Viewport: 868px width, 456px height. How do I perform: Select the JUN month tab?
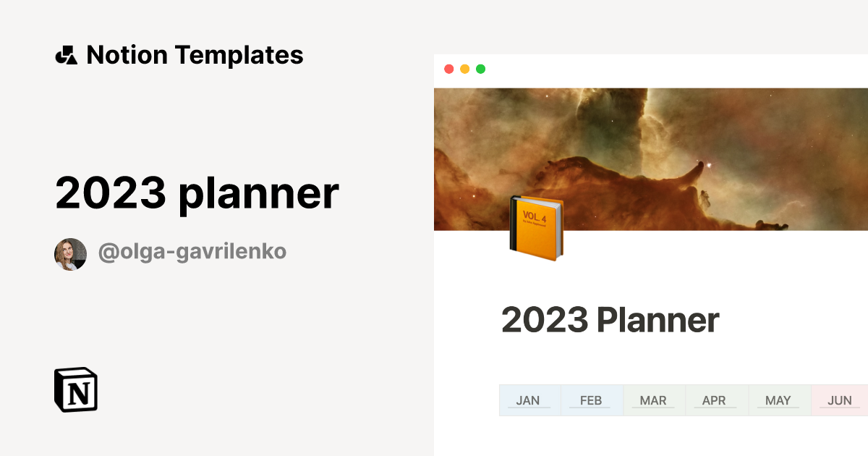[839, 400]
